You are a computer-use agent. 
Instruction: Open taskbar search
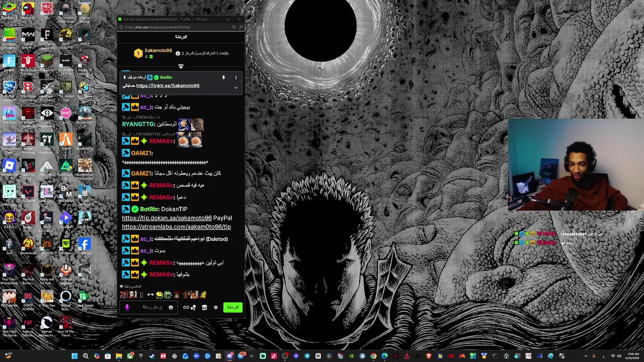[x=86, y=356]
